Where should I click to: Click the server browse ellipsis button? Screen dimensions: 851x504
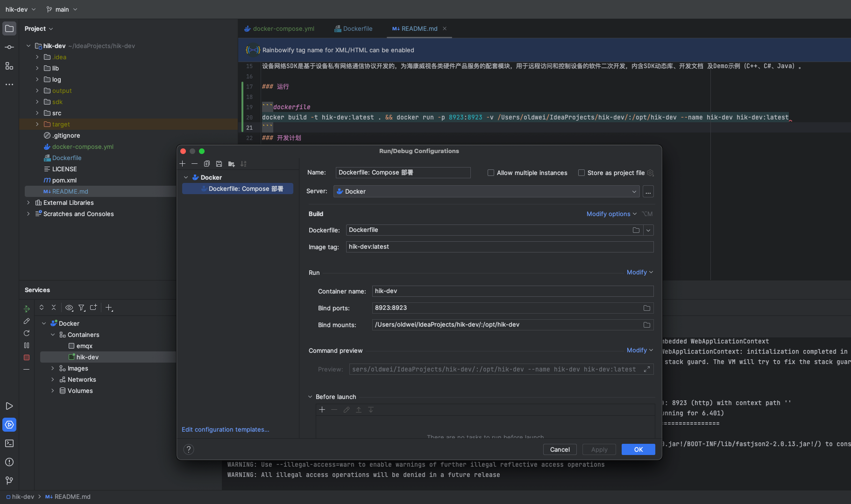click(x=648, y=191)
